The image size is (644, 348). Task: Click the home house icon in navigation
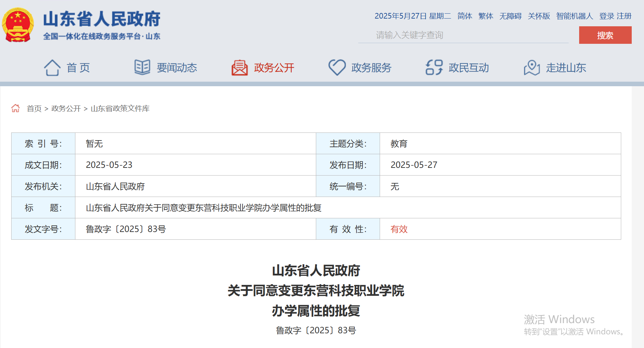pos(52,68)
